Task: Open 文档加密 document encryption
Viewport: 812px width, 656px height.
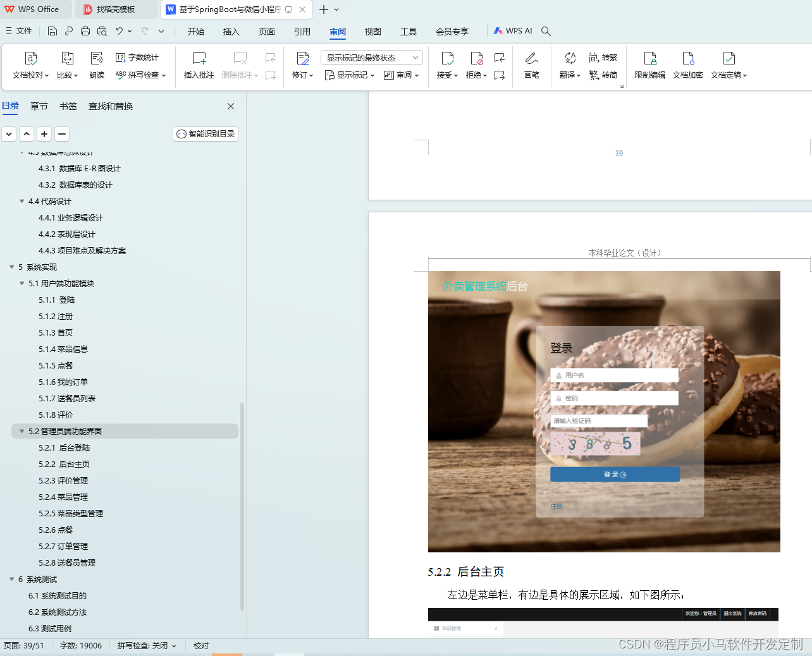Action: pyautogui.click(x=688, y=63)
